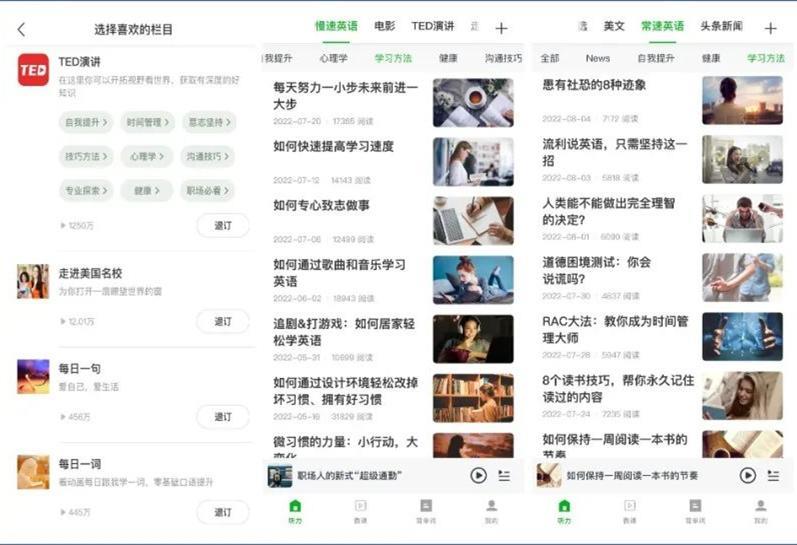Select 沟通技巧 category on 慢速英语 screen

pos(503,58)
